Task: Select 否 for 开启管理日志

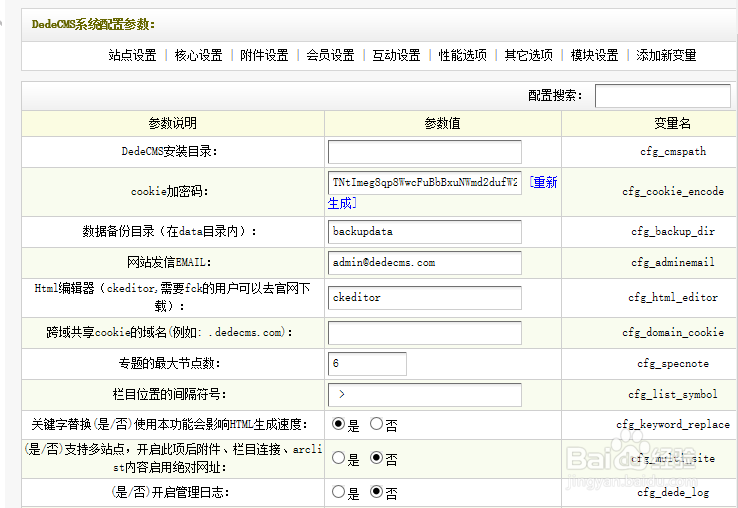Action: pos(376,492)
